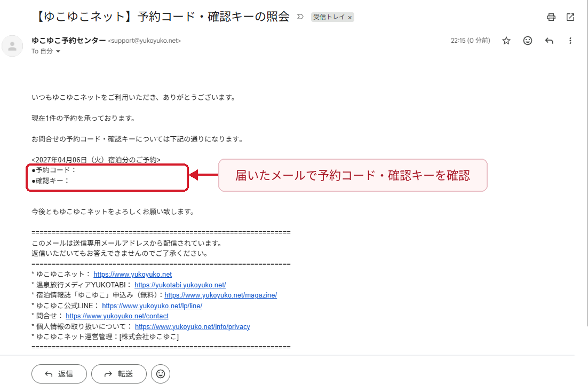Click the 返信 button
Image resolution: width=588 pixels, height=391 pixels.
click(x=59, y=374)
